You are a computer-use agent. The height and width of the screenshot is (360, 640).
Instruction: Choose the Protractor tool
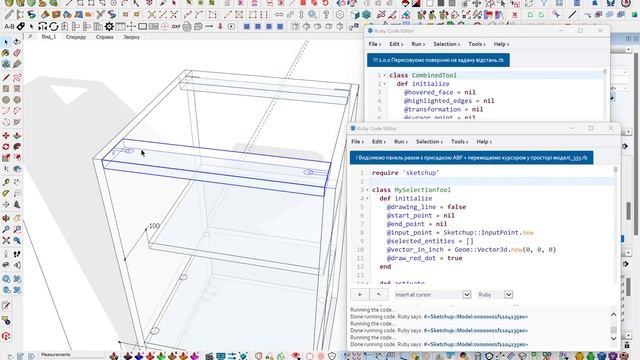6,193
